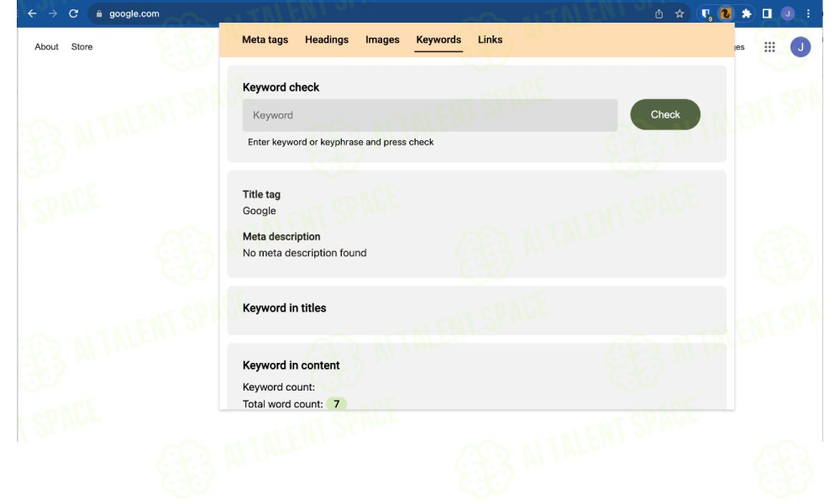Click the green Check button
Viewport: 840px width, 504px height.
665,114
